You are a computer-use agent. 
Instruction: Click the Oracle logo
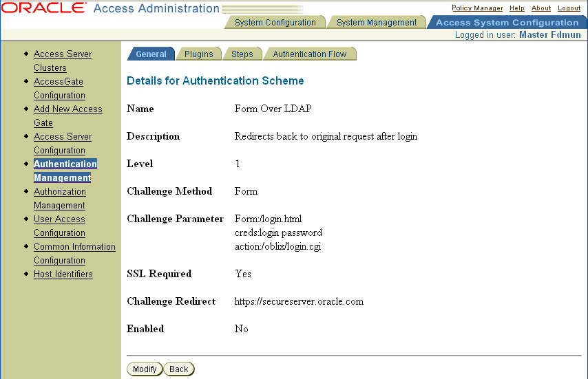point(43,8)
